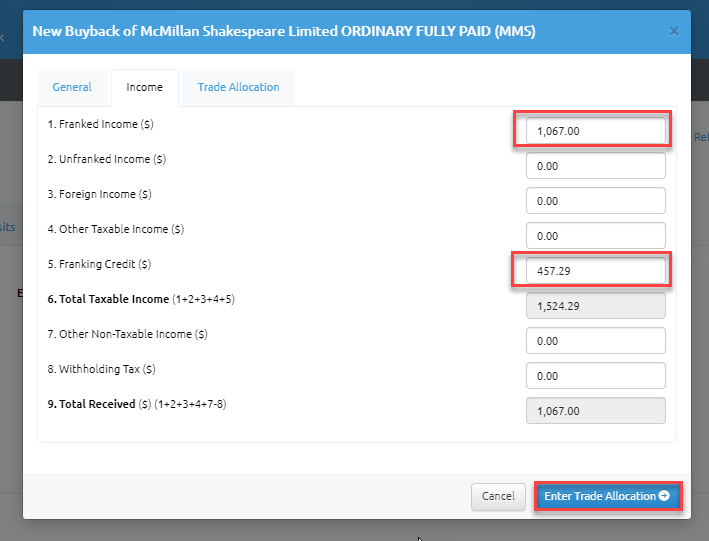Screen dimensions: 709x541
Task: Select the Other Taxable Income field
Action: pos(595,236)
